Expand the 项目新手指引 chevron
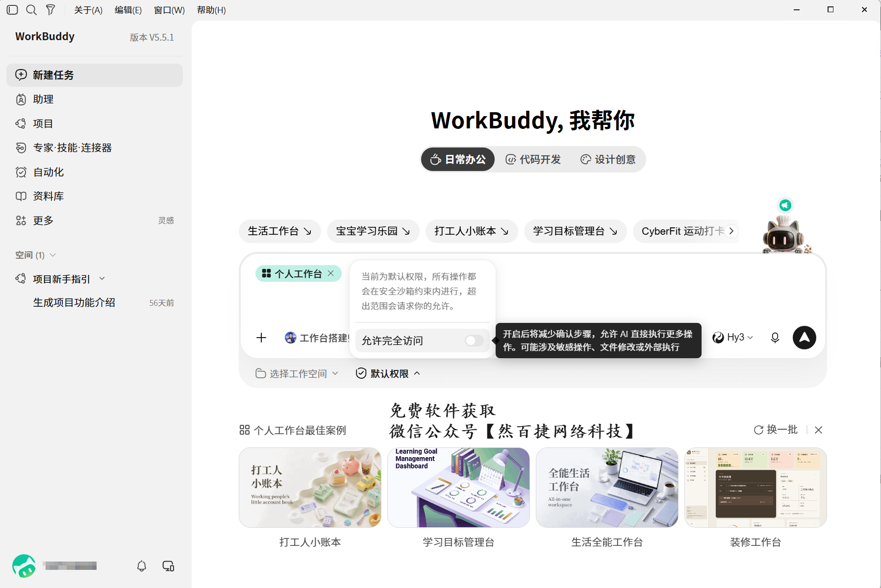The width and height of the screenshot is (881, 588). pyautogui.click(x=102, y=278)
